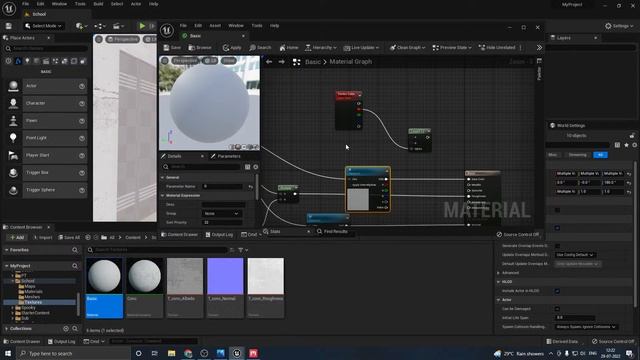Click the Task View taskbar icon
The height and width of the screenshot is (360, 640).
point(155,353)
